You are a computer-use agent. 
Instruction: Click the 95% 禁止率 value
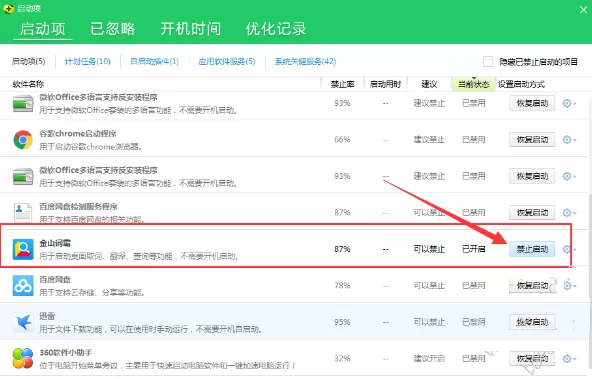pos(342,322)
